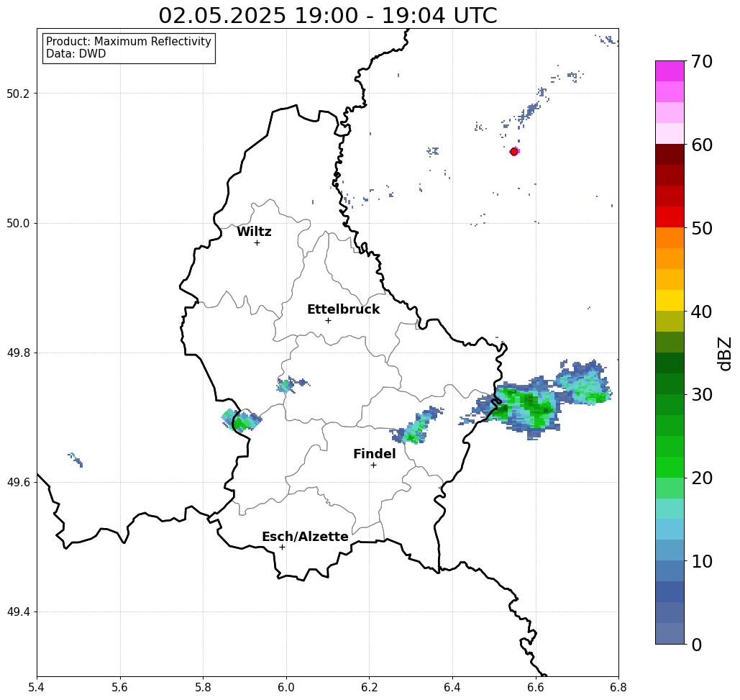Select the Findel station label
This screenshot has height=700, width=740.
pyautogui.click(x=374, y=454)
